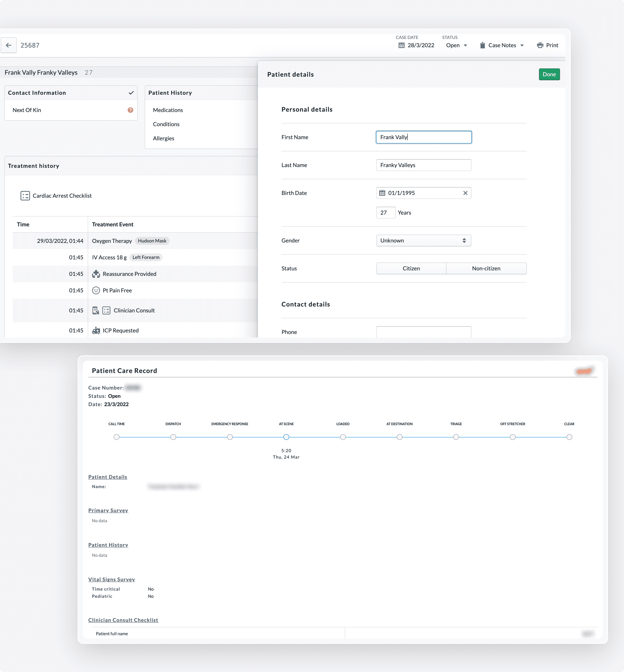Select the Clear timeline marker

click(x=569, y=437)
